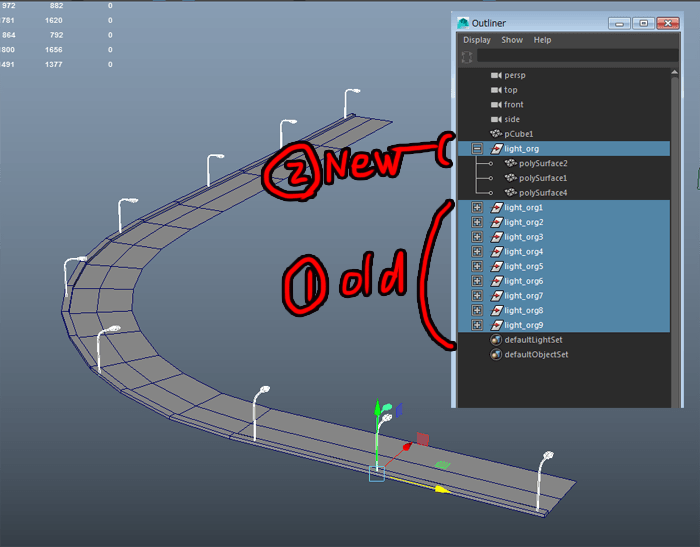The width and height of the screenshot is (700, 547).
Task: Select the light_org9 row label
Action: [524, 325]
